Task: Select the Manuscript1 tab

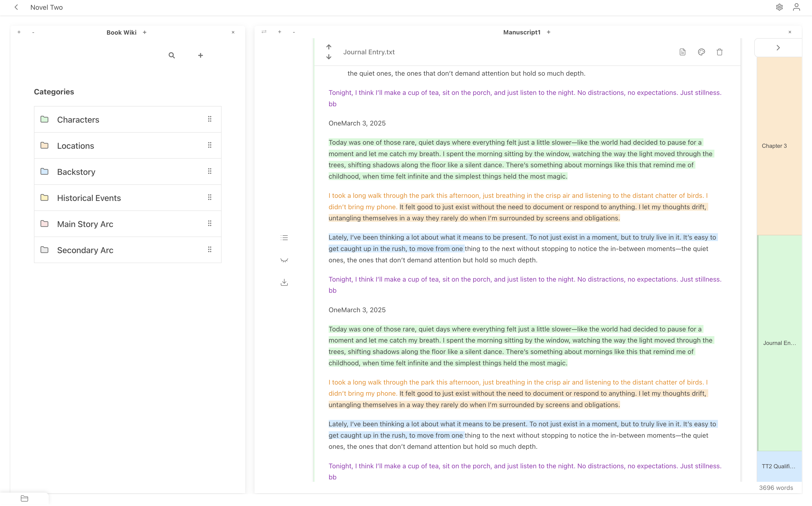Action: pyautogui.click(x=522, y=32)
